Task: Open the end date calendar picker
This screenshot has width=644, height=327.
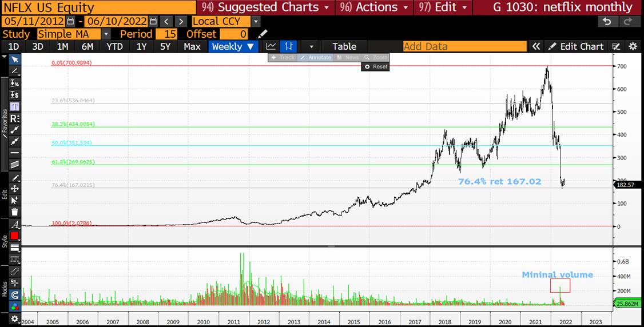Action: click(153, 21)
